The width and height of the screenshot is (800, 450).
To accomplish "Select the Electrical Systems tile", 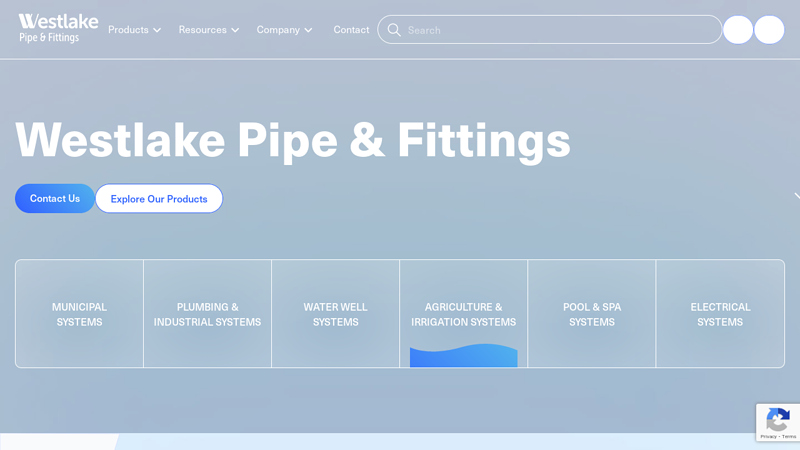I will [720, 314].
